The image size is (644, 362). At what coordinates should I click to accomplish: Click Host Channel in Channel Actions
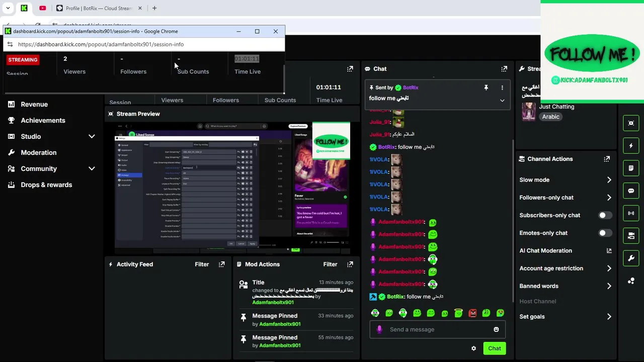(537, 301)
